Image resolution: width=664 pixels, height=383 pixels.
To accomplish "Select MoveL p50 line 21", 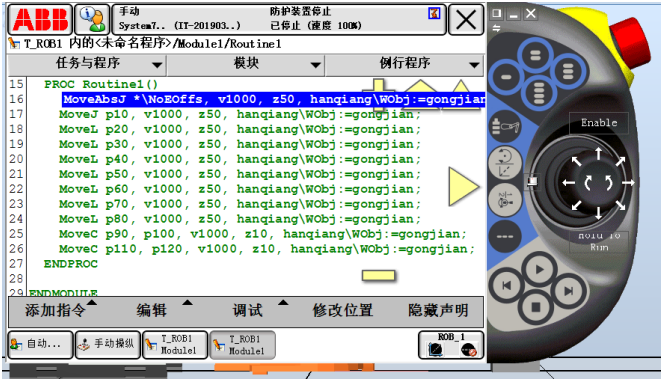I will [240, 174].
